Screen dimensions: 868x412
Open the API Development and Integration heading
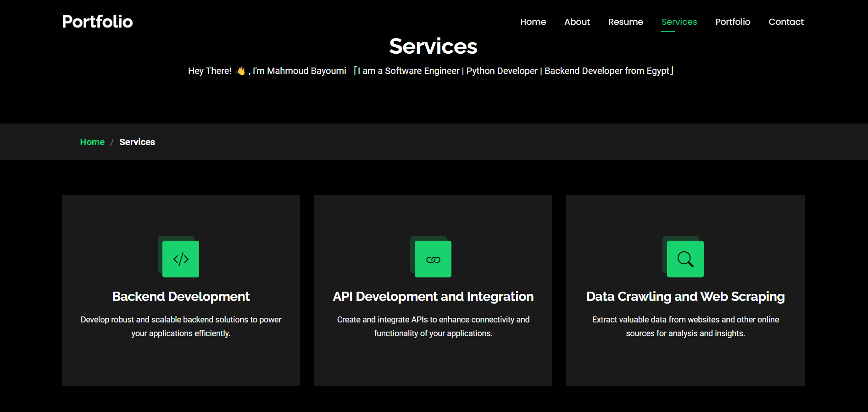(433, 296)
